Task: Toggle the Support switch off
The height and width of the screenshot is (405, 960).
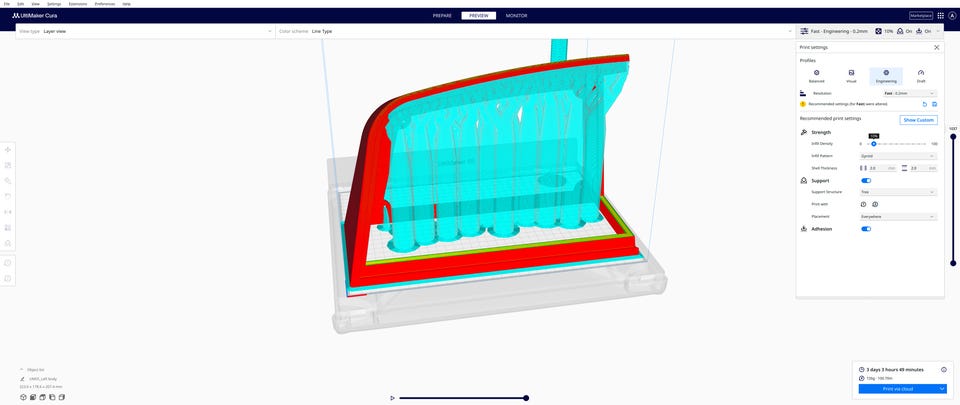Action: pyautogui.click(x=866, y=180)
